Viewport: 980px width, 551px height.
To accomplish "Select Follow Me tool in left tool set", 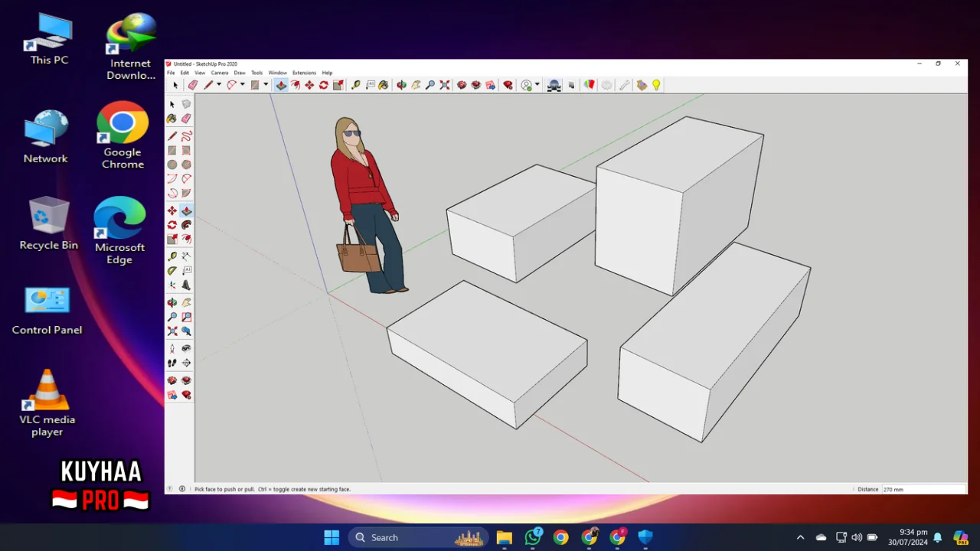I will 186,224.
